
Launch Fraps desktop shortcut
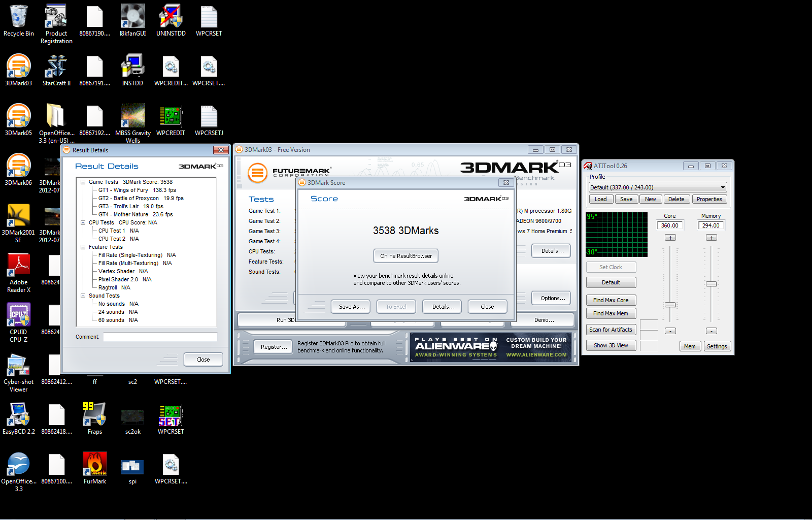[94, 419]
